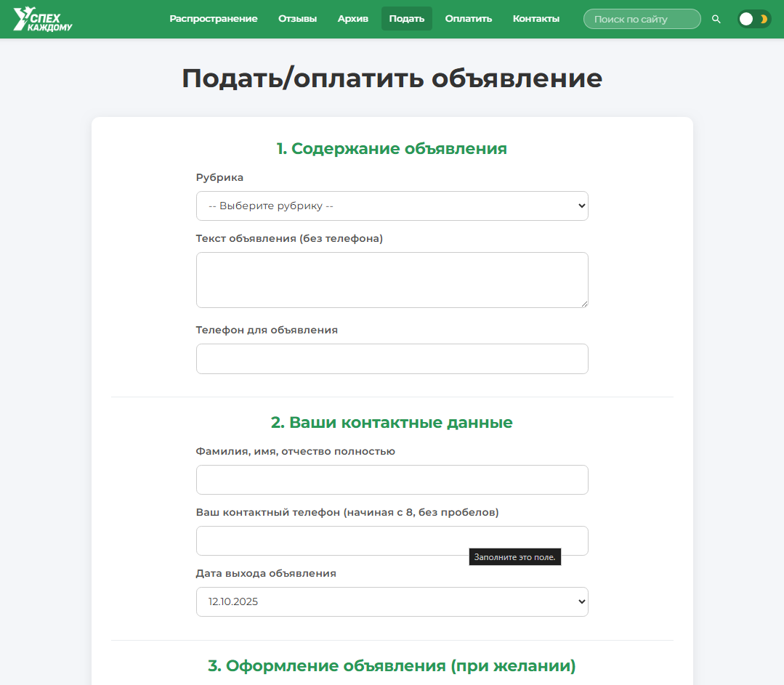
Task: Click the Фамилия, имя, отчество field
Action: point(392,479)
